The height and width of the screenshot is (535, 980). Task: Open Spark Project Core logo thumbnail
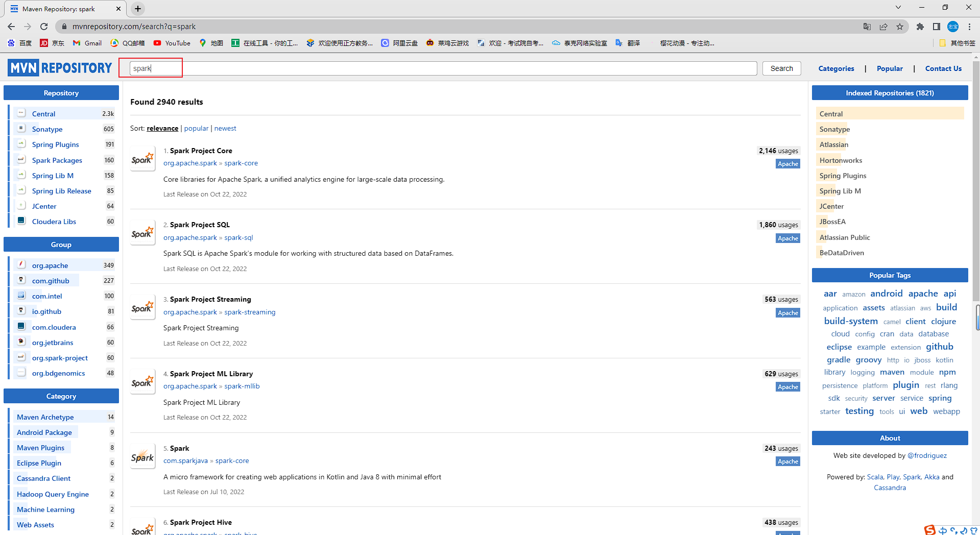click(142, 158)
